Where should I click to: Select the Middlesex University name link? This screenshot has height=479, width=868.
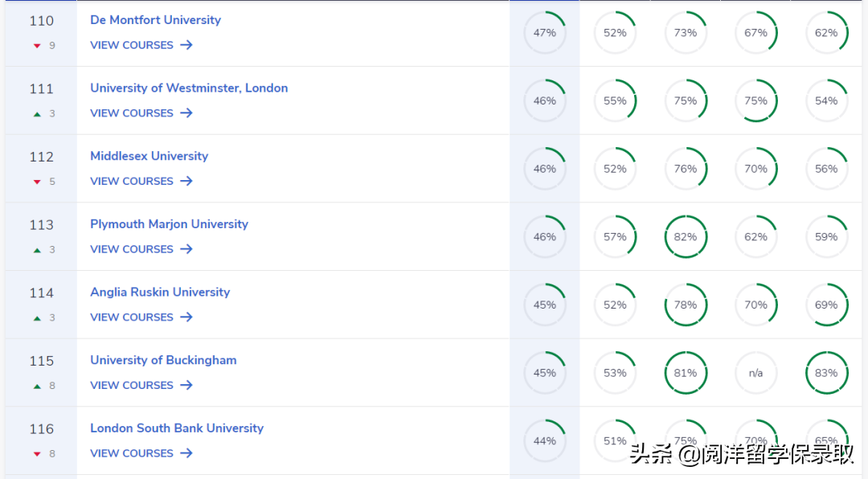tap(149, 156)
